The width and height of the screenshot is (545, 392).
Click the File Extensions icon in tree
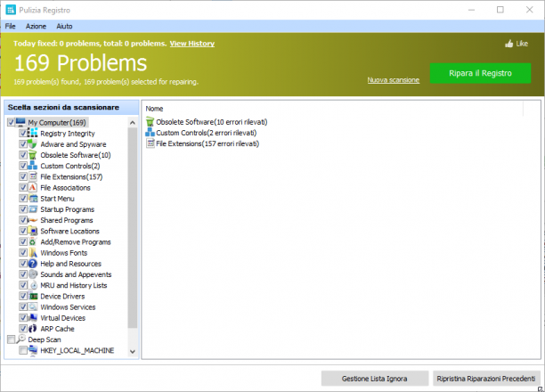[33, 176]
